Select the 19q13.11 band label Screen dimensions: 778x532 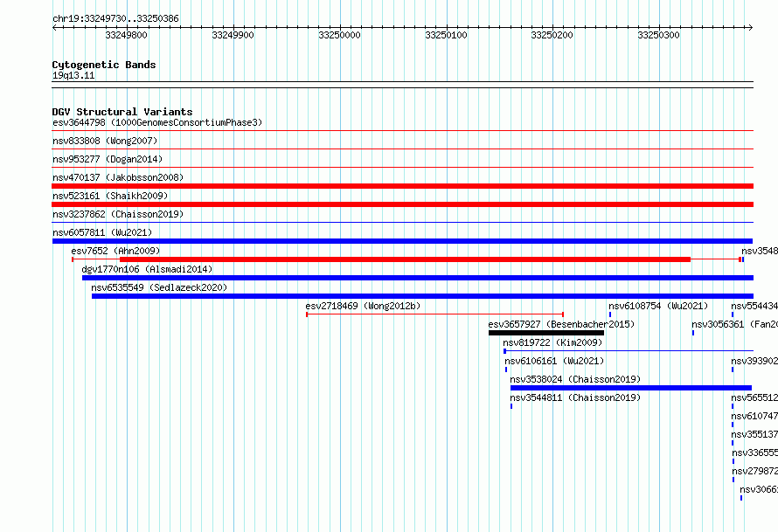[73, 75]
